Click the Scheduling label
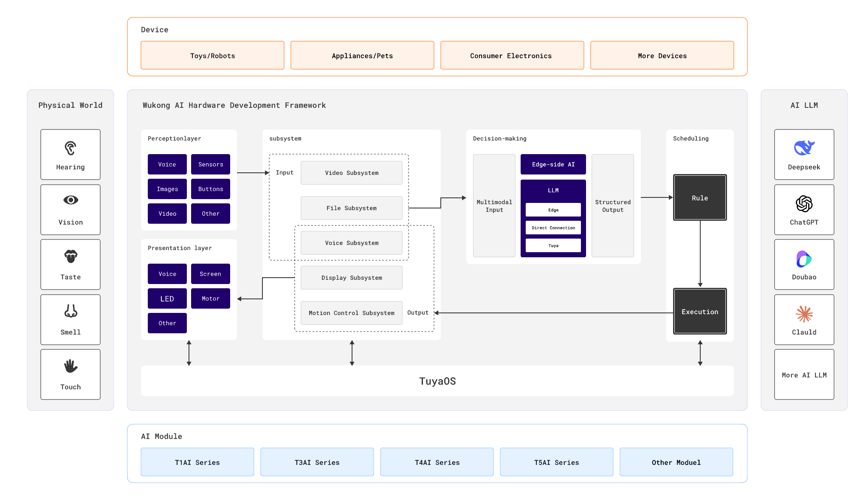 pyautogui.click(x=691, y=138)
